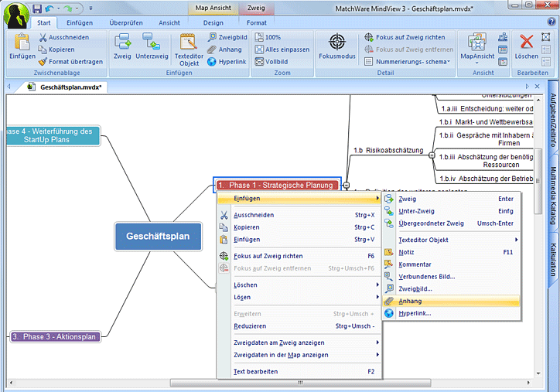Insert an Unterzweig from ribbon

(x=152, y=46)
